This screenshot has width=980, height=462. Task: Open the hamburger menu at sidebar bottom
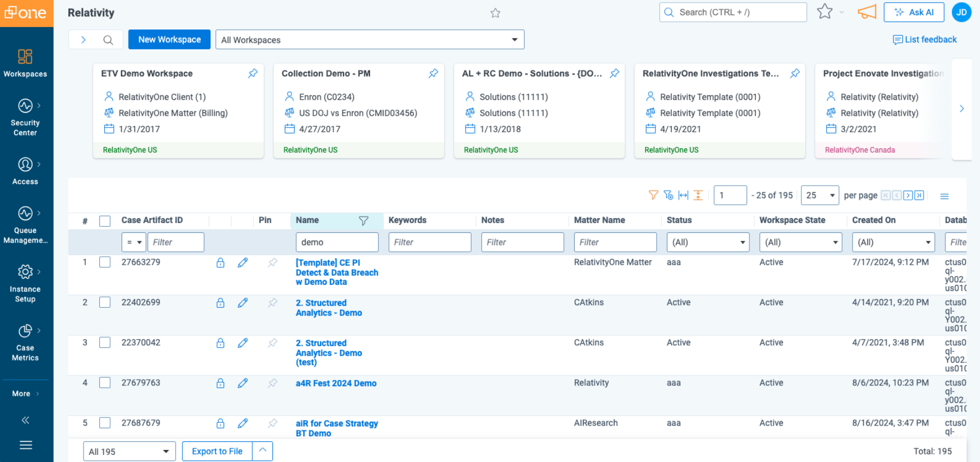point(26,445)
